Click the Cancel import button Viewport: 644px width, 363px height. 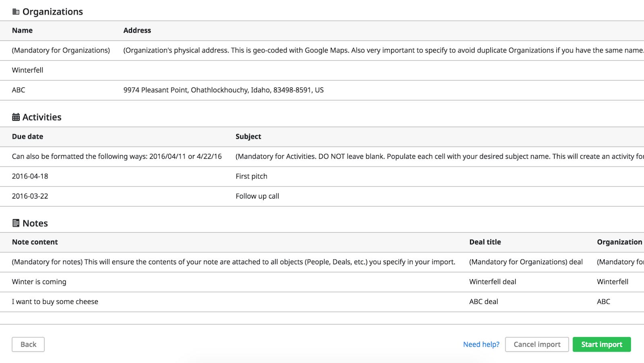click(537, 344)
